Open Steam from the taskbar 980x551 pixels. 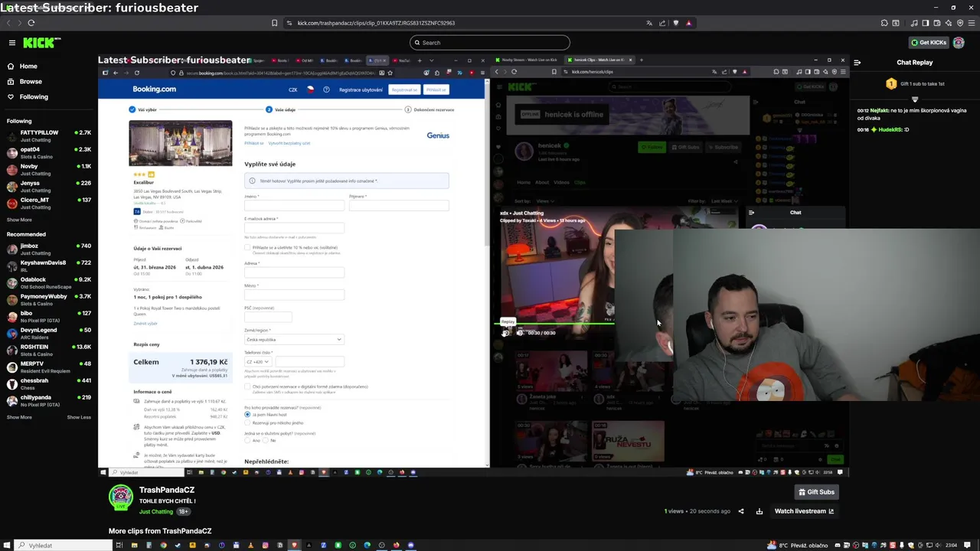[x=178, y=545]
